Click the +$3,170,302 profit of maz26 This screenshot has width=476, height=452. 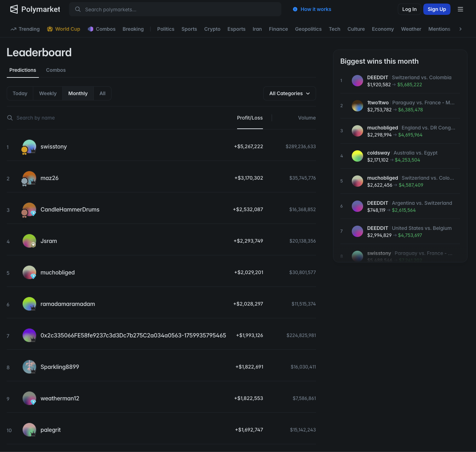tap(249, 178)
